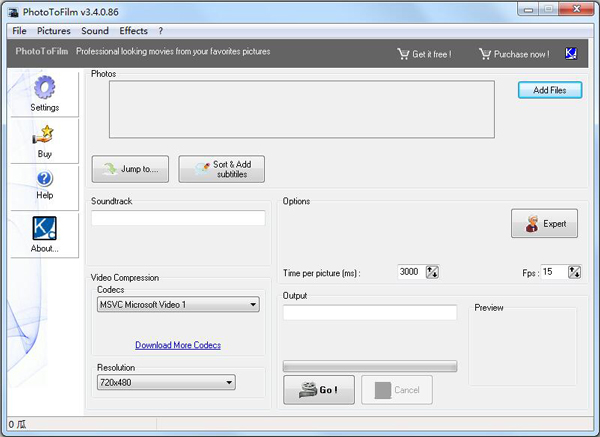Click the output progress bar

point(370,366)
